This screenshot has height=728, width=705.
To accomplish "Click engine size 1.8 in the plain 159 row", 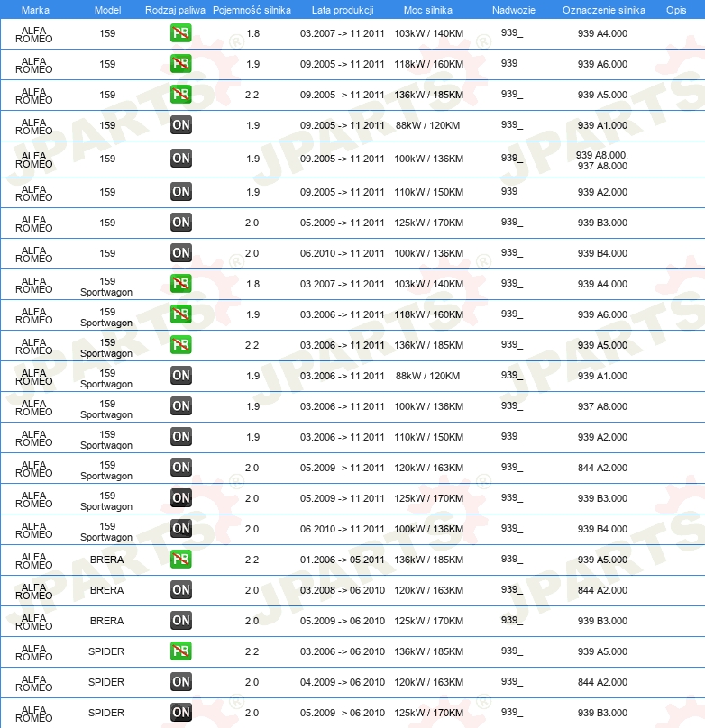I will (252, 33).
